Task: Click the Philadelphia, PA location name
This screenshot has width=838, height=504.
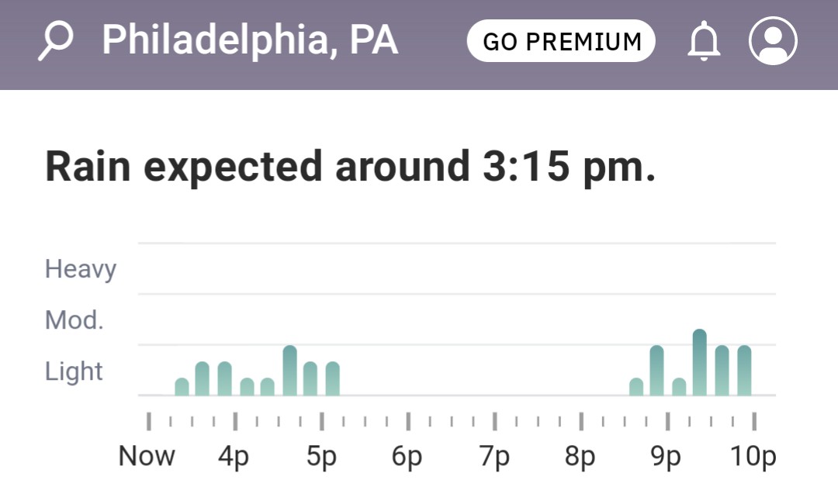Action: pyautogui.click(x=250, y=40)
